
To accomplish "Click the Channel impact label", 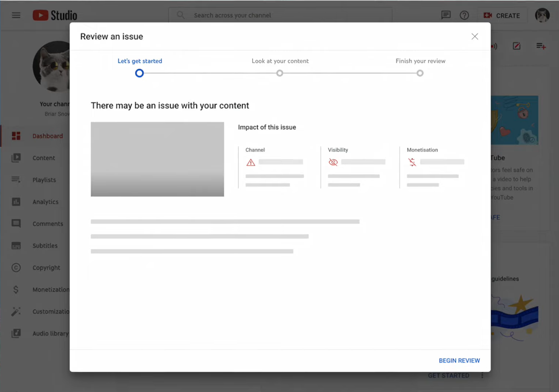I will coord(255,150).
